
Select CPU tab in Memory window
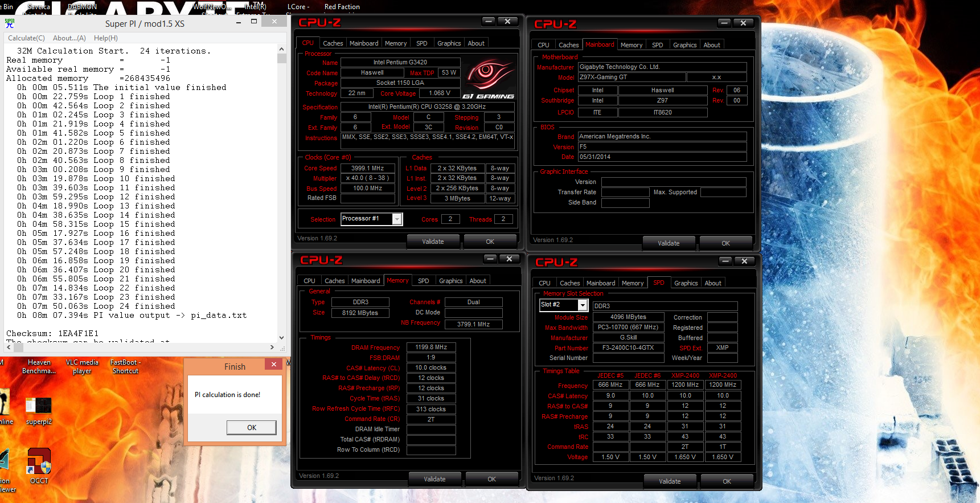pos(309,281)
